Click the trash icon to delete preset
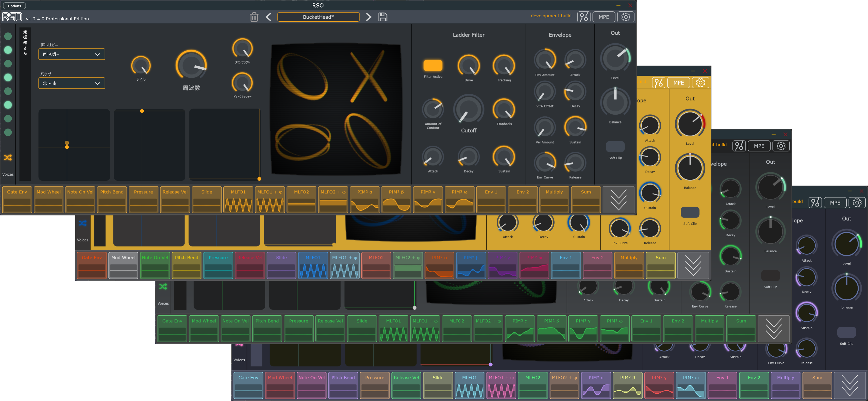Viewport: 868px width, 401px height. tap(254, 17)
